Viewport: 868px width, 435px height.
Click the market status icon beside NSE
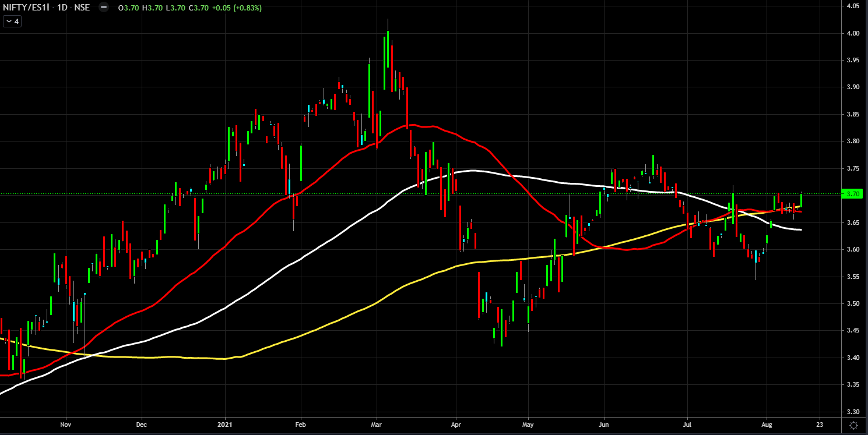pyautogui.click(x=103, y=8)
